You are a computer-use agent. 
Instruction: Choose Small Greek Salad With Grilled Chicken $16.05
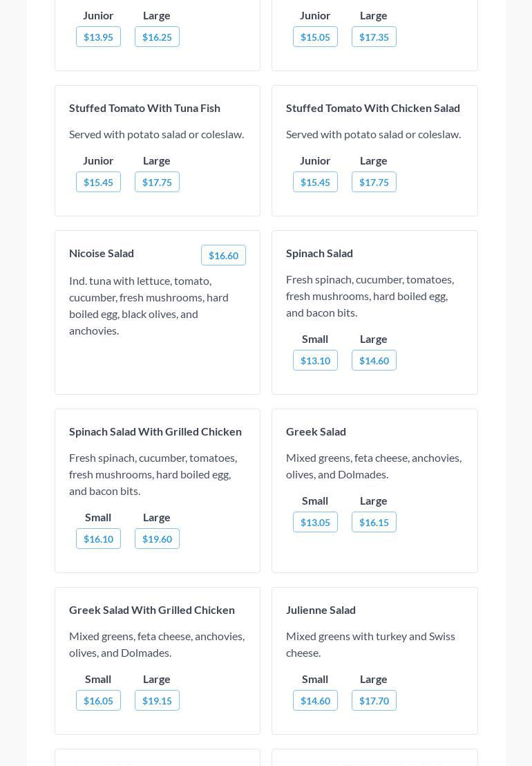[x=98, y=701]
